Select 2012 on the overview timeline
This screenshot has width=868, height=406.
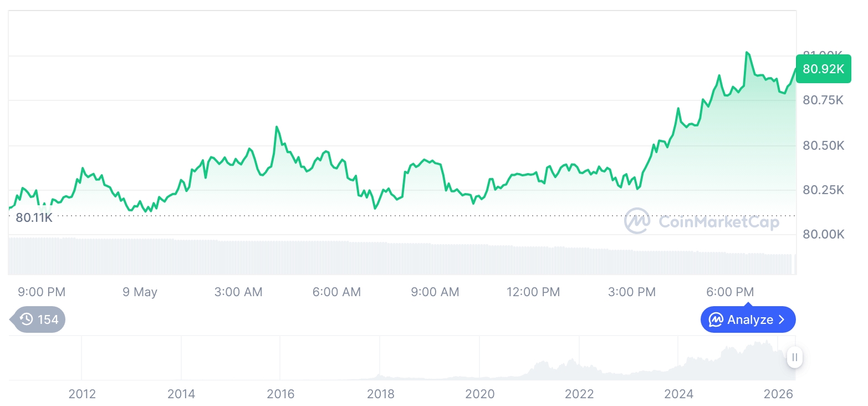pos(82,394)
